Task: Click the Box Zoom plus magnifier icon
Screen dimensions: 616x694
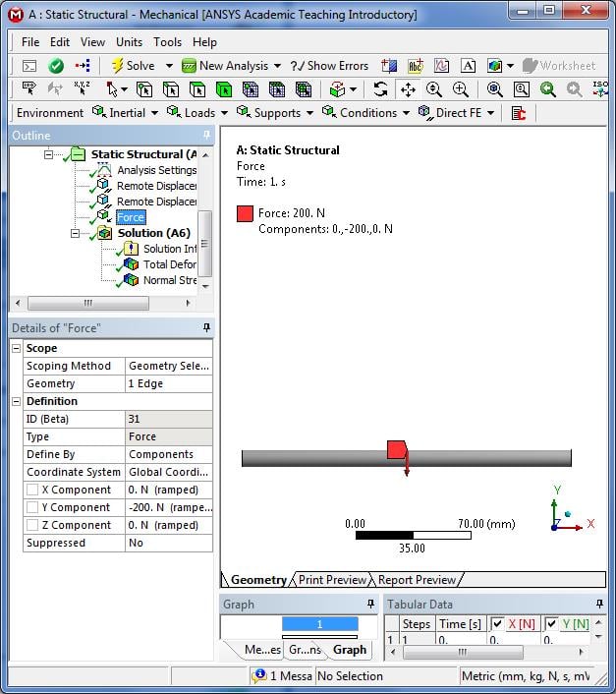Action: pyautogui.click(x=461, y=89)
